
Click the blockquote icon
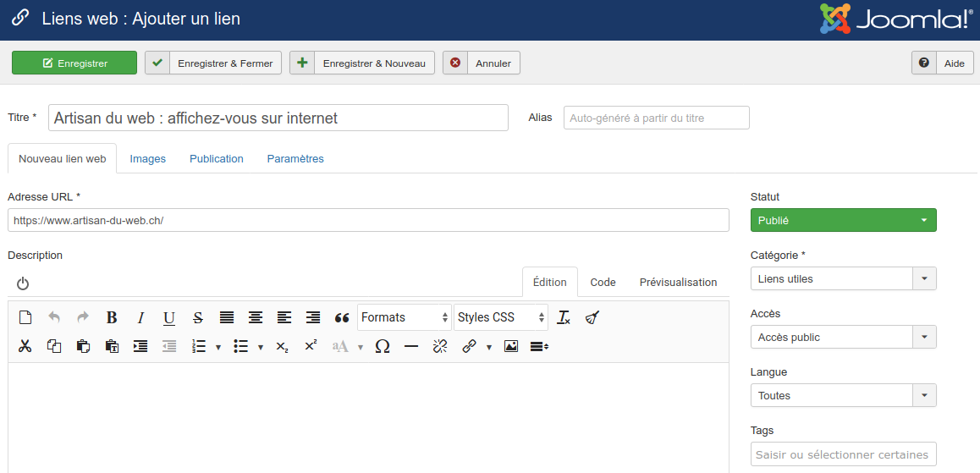point(342,318)
